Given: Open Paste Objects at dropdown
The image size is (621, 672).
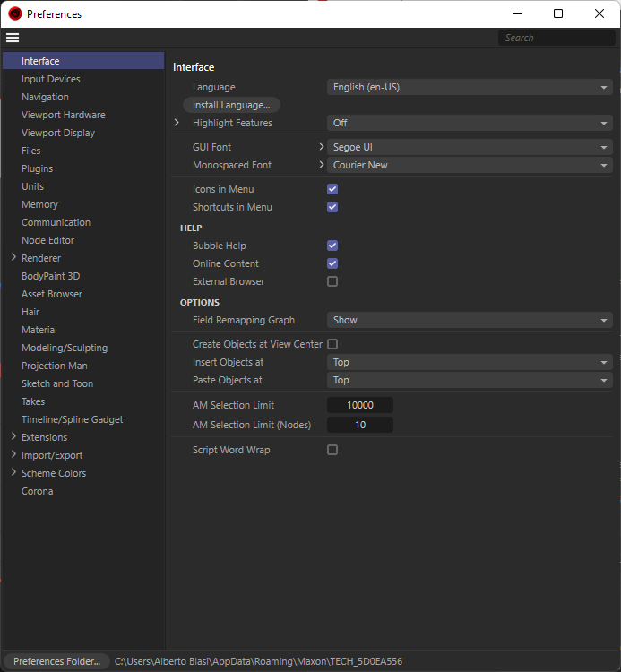Looking at the screenshot, I should pos(470,380).
